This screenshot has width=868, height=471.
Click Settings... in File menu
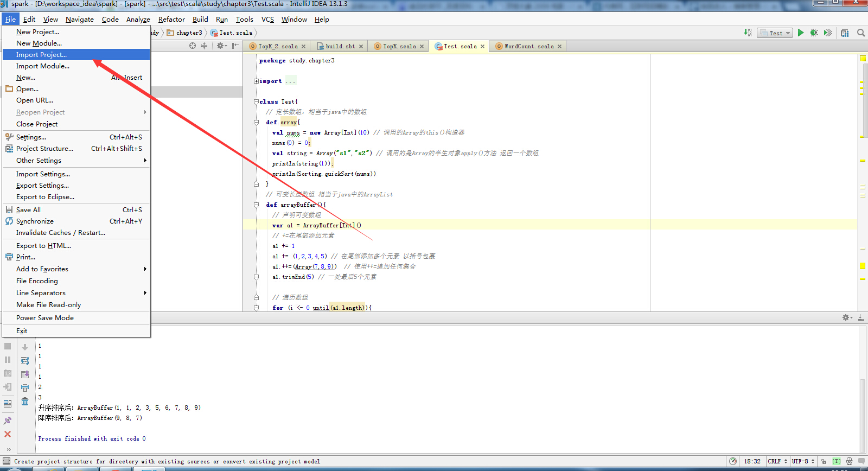[x=76, y=137]
